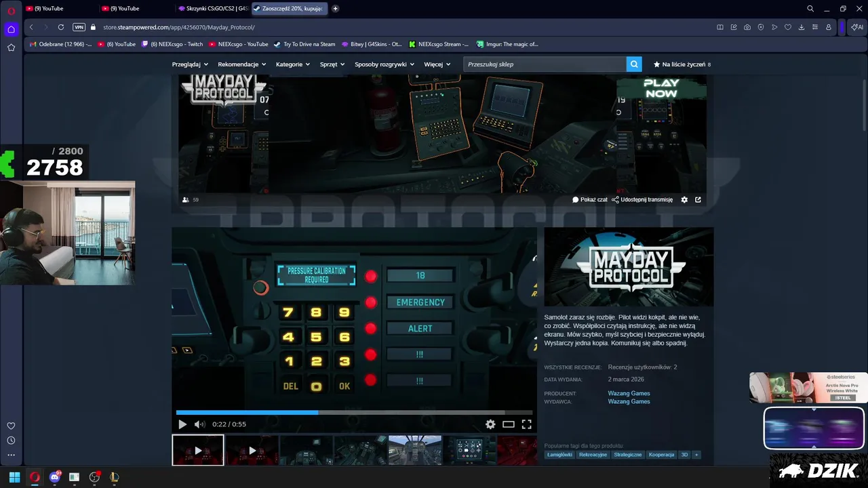
Task: Select the cockpit sky screenshot thumbnail
Action: pos(415,450)
